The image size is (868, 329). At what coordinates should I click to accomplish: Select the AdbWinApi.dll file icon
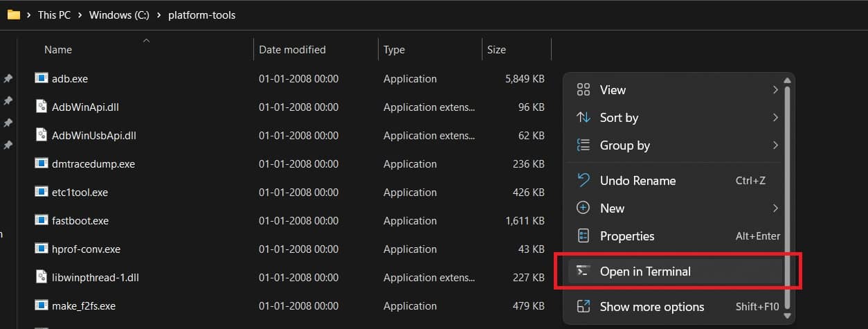[42, 107]
